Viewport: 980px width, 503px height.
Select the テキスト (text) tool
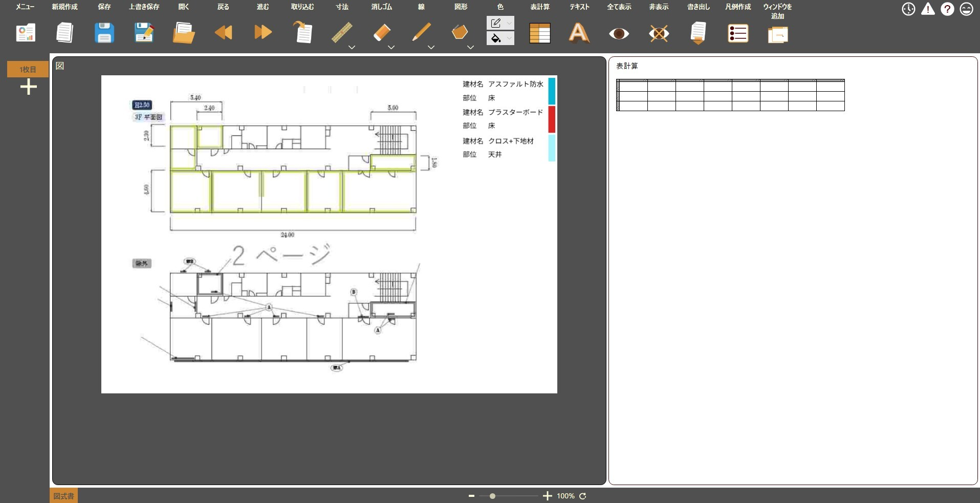pyautogui.click(x=579, y=33)
